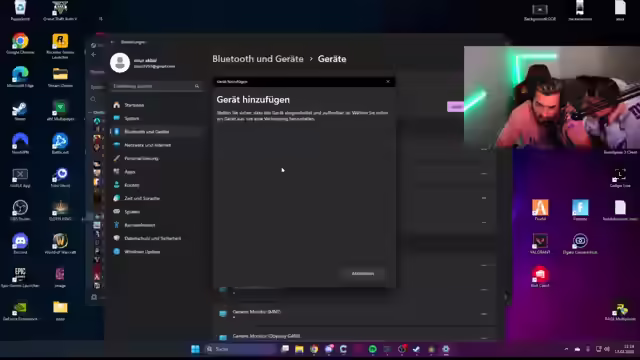This screenshot has height=360, width=640.
Task: Click the Settings search field 'Einstellung suchen'
Action: (x=156, y=86)
